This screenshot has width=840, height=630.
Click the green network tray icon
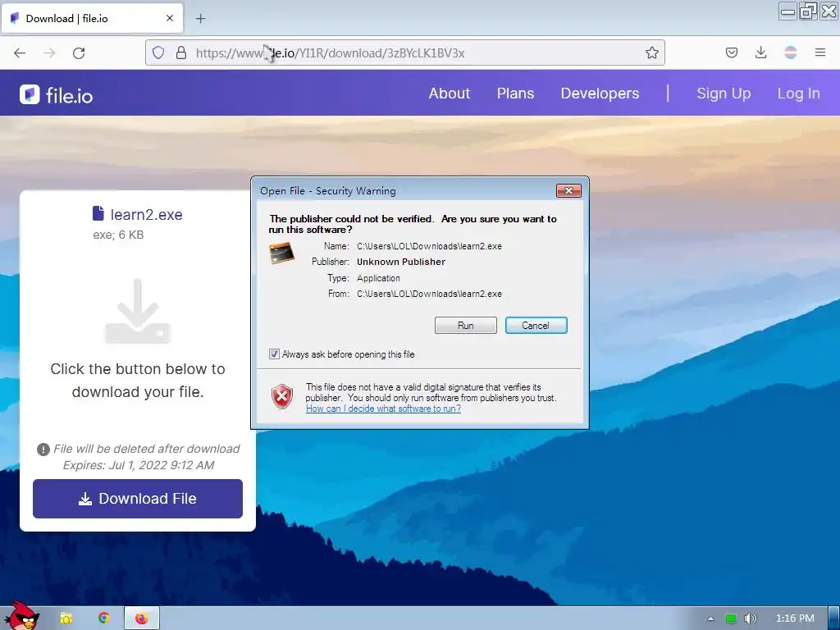[730, 619]
